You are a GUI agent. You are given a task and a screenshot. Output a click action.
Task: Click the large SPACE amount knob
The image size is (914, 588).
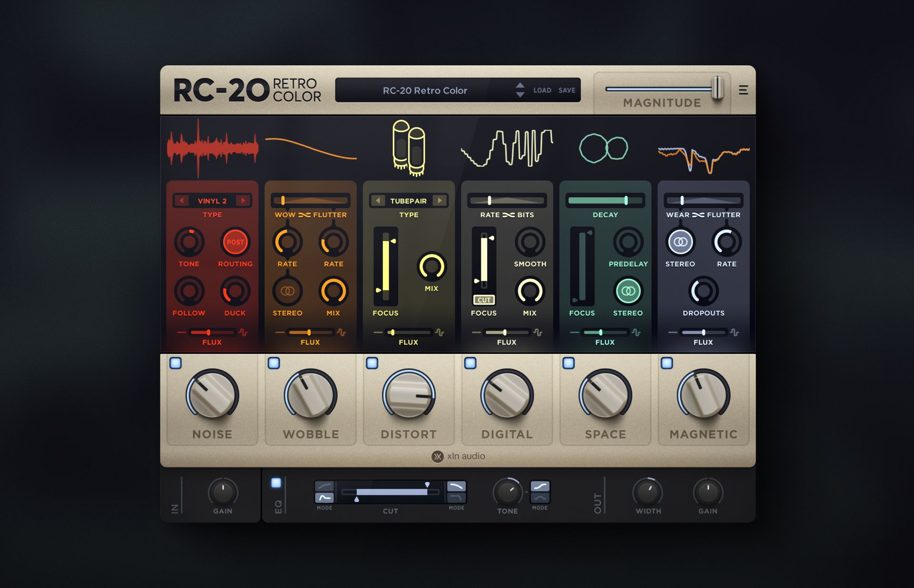605,395
